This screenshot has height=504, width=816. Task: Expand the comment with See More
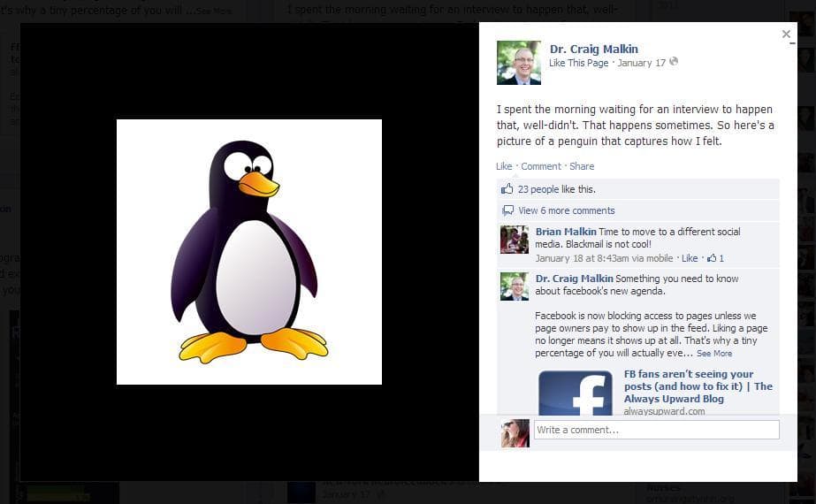point(714,354)
